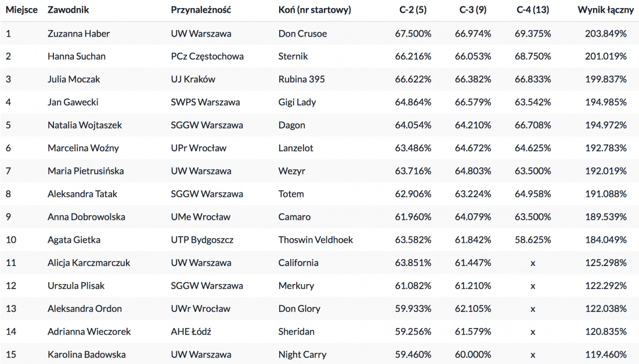The image size is (639, 364).
Task: Click the Wynik łączny column header
Action: click(x=602, y=10)
